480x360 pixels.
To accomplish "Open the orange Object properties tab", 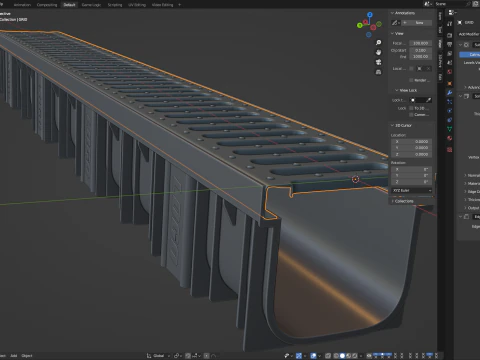I will point(450,83).
